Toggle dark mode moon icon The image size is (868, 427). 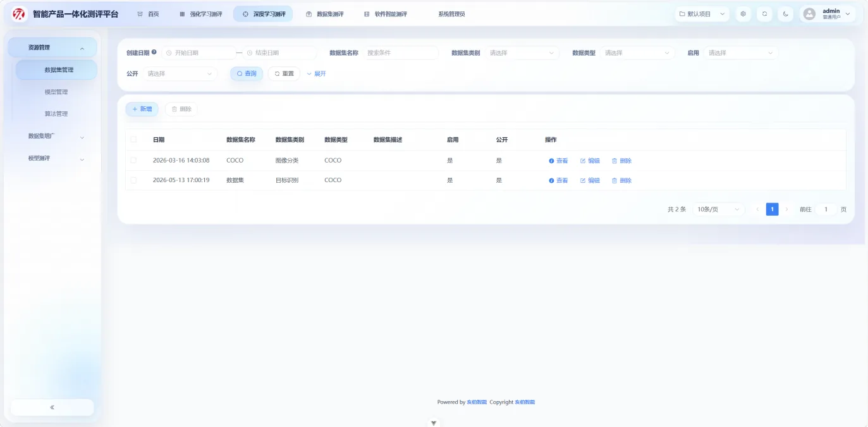pos(785,14)
